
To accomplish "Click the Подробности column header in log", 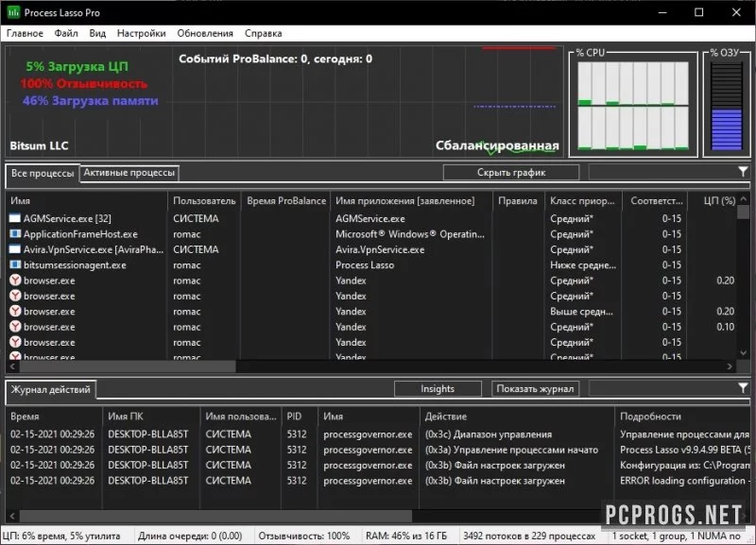I will pos(682,417).
